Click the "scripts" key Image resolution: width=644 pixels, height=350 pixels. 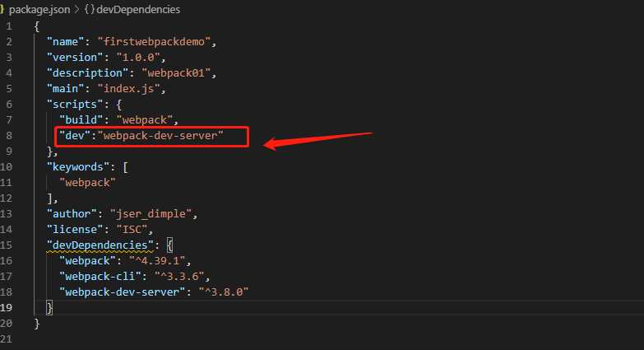point(75,104)
